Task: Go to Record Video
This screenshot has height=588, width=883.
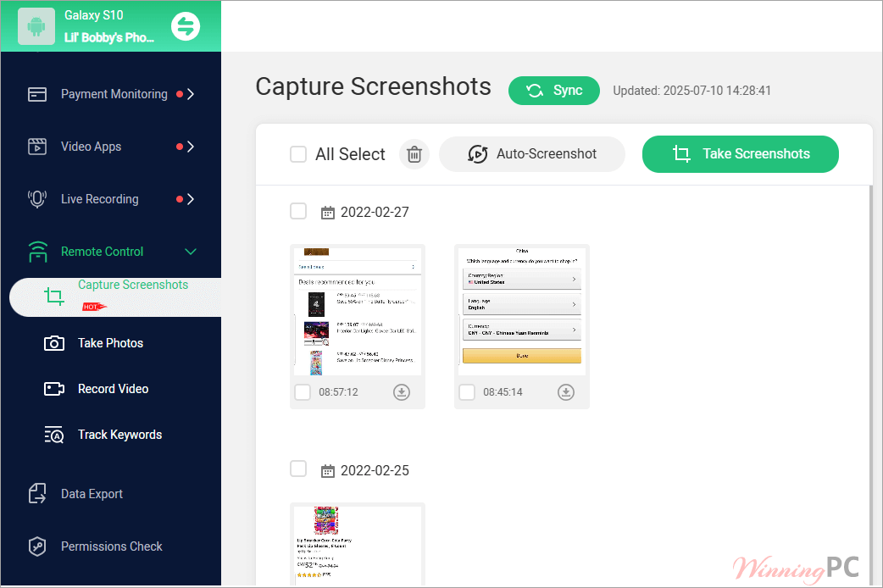Action: [111, 389]
